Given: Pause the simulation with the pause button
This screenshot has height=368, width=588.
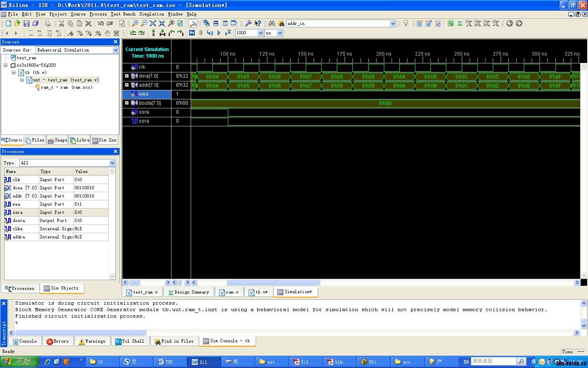Looking at the screenshot, I should point(200,33).
